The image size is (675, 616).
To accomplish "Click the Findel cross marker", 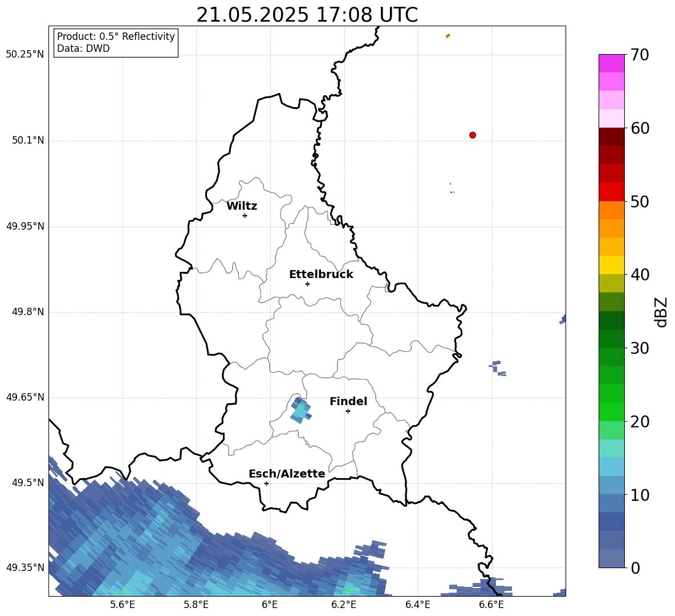I will click(348, 411).
